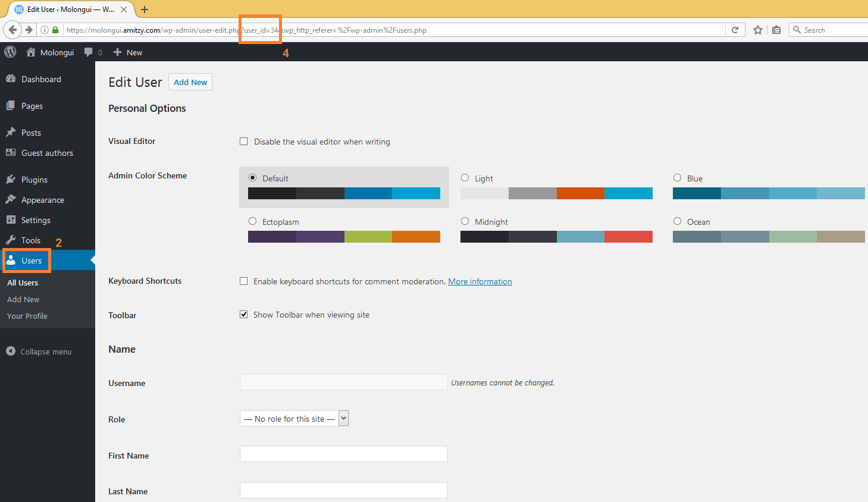
Task: Open the Tools menu label
Action: (31, 240)
